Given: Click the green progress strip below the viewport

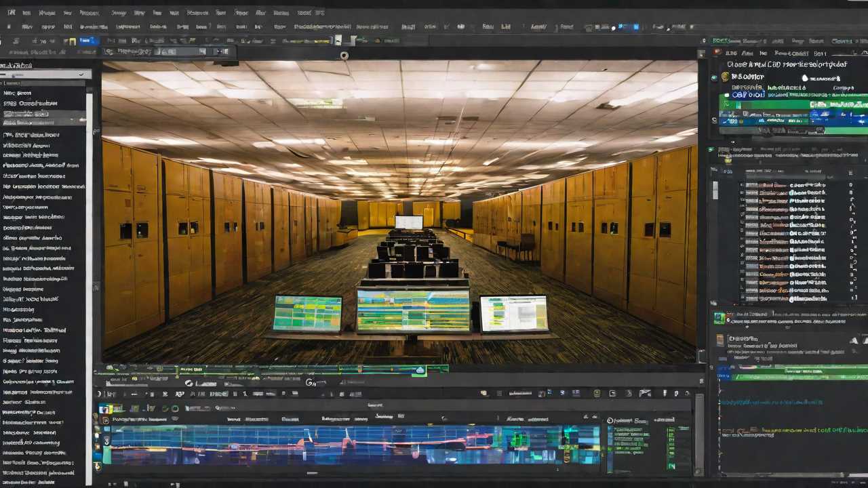Looking at the screenshot, I should coord(271,370).
